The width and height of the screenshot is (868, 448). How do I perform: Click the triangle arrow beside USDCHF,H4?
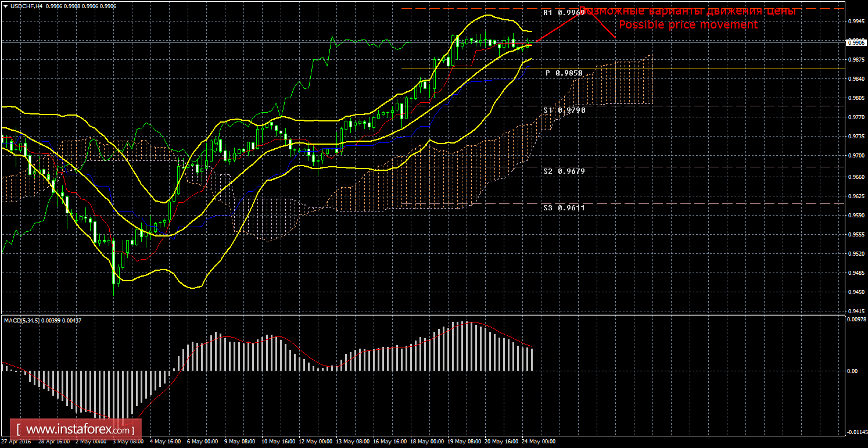pyautogui.click(x=5, y=6)
